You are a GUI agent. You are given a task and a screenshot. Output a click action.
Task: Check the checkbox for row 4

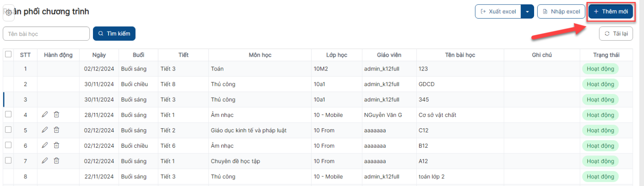pos(8,114)
